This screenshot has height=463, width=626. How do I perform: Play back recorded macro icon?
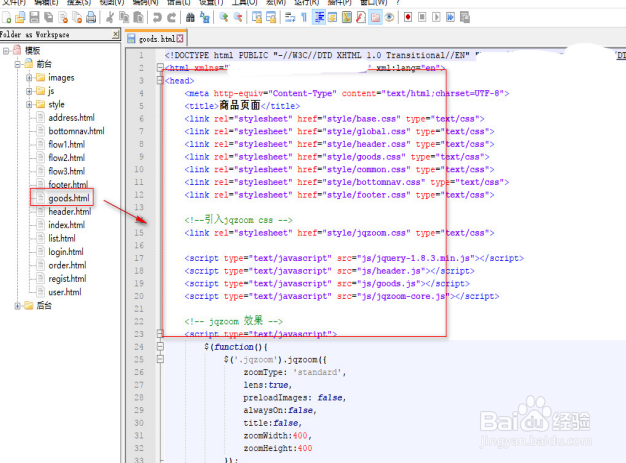[436, 18]
